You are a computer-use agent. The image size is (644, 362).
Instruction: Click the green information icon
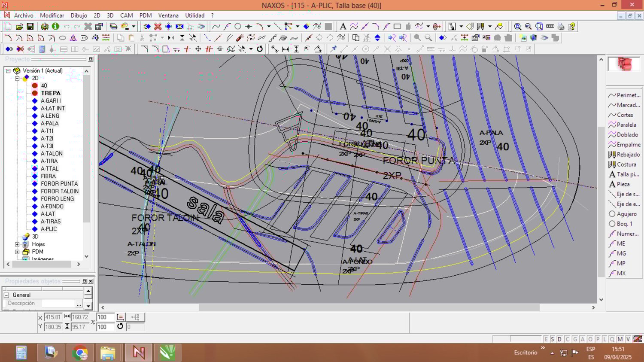[x=55, y=27]
